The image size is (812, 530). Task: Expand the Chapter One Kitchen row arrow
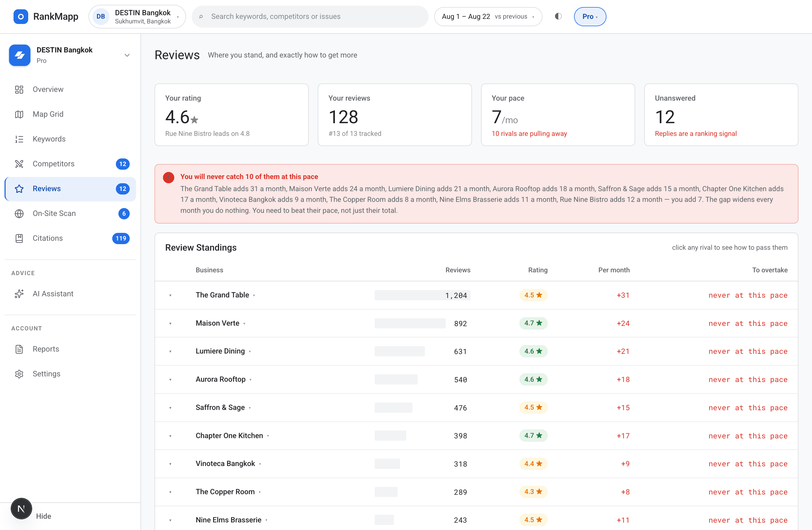click(x=170, y=436)
